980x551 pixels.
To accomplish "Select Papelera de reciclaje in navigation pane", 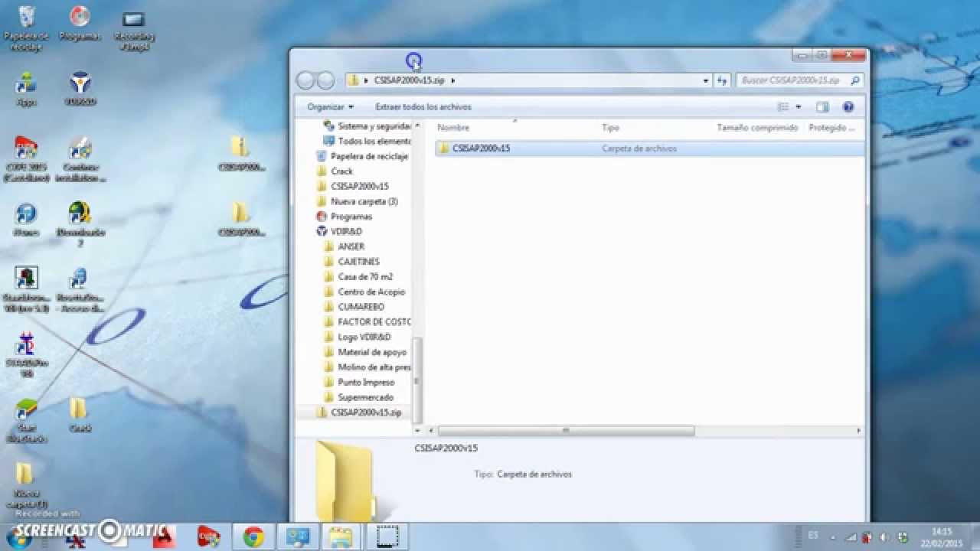I will click(362, 156).
